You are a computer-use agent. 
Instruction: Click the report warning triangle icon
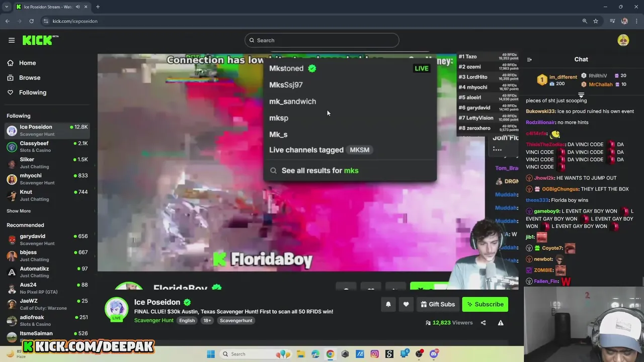coord(501,323)
